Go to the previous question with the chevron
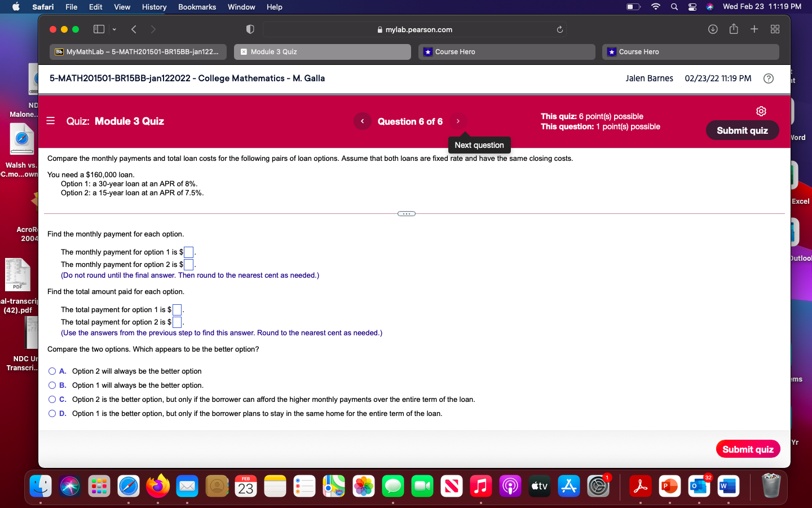 point(362,121)
